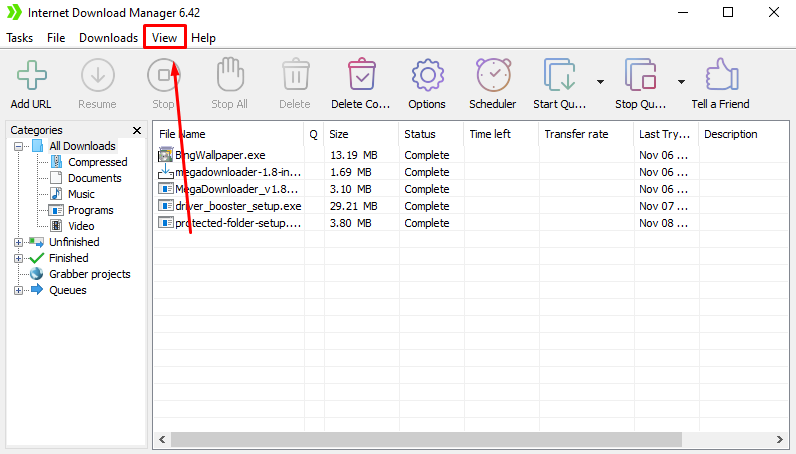The image size is (796, 454).
Task: Open the View menu
Action: [x=165, y=38]
